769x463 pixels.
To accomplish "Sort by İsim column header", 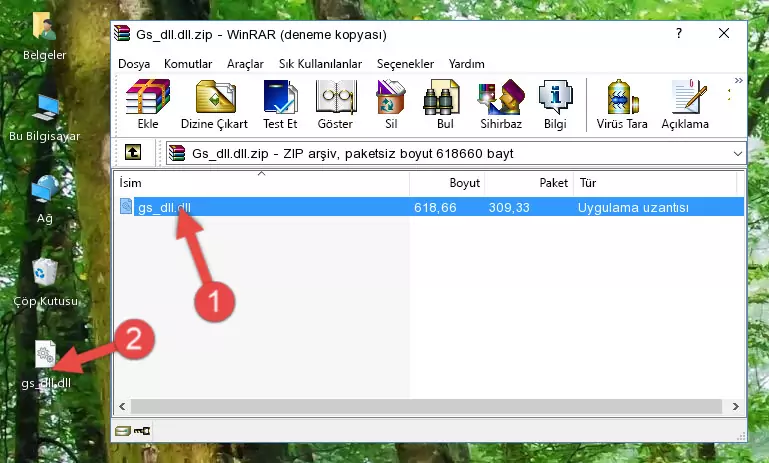I will click(x=262, y=182).
